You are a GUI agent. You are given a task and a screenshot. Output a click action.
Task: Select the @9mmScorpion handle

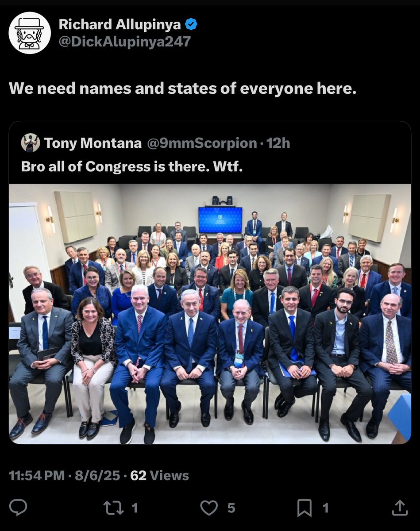tap(202, 143)
